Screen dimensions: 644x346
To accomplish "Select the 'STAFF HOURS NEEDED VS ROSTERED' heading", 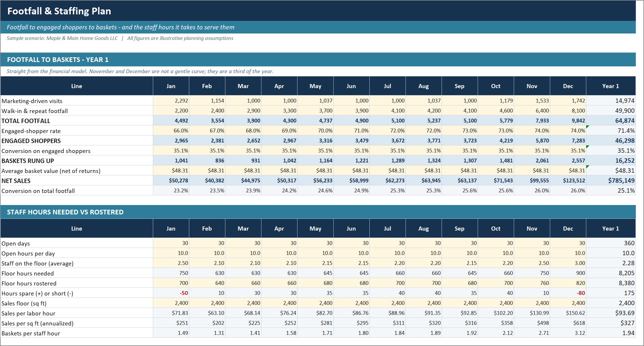I will point(65,212).
